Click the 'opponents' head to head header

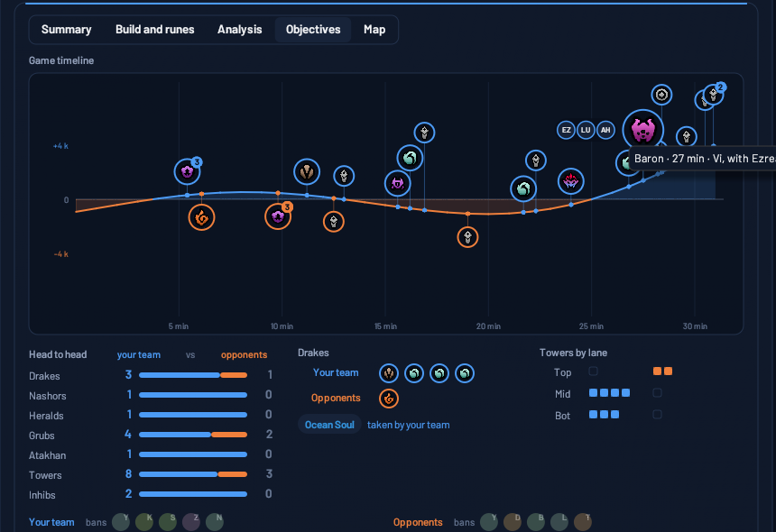(244, 355)
